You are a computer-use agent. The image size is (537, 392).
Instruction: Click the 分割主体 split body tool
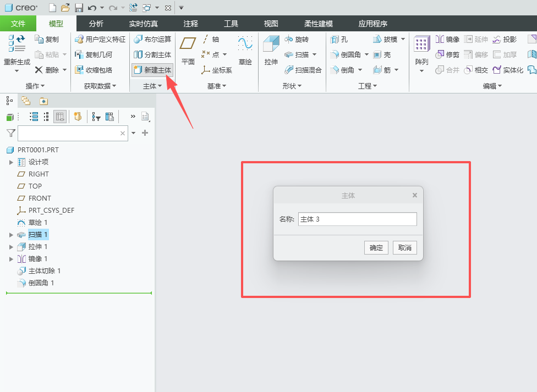tap(152, 54)
